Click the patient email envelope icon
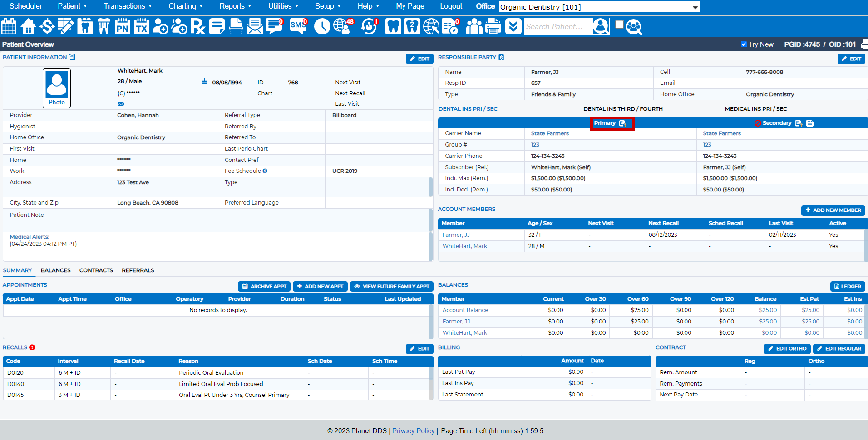Screen dimensions: 868x440 121,104
